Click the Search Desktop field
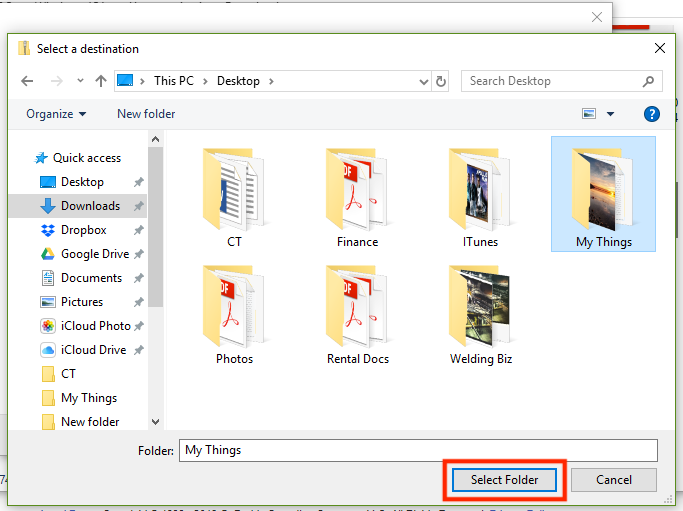Viewport: 683px width, 511px height. [x=561, y=81]
